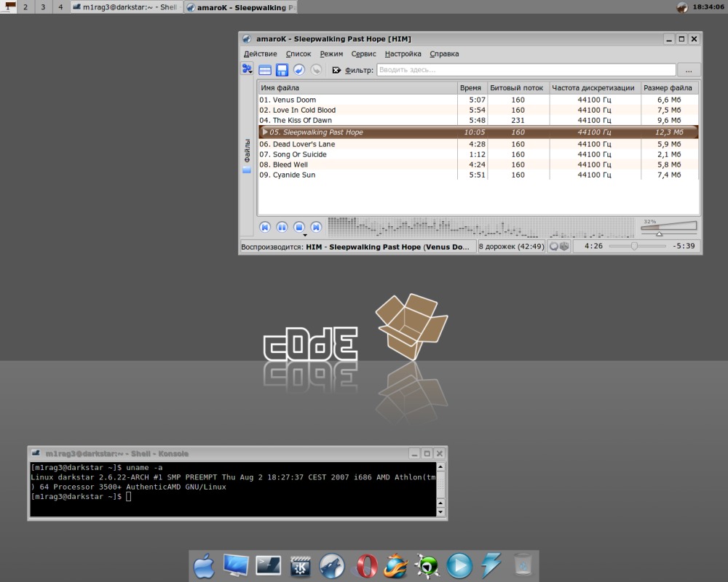The width and height of the screenshot is (728, 582).
Task: Launch the terminal from the dock
Action: pyautogui.click(x=269, y=565)
